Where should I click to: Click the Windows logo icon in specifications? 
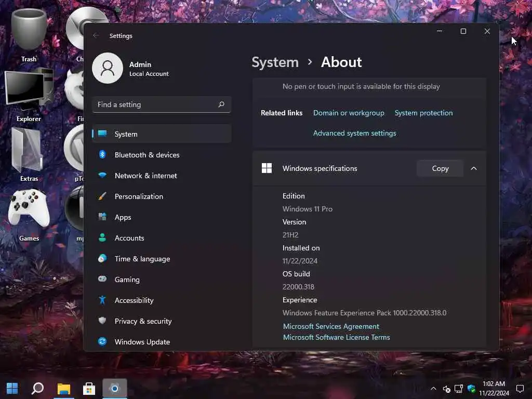tap(267, 168)
